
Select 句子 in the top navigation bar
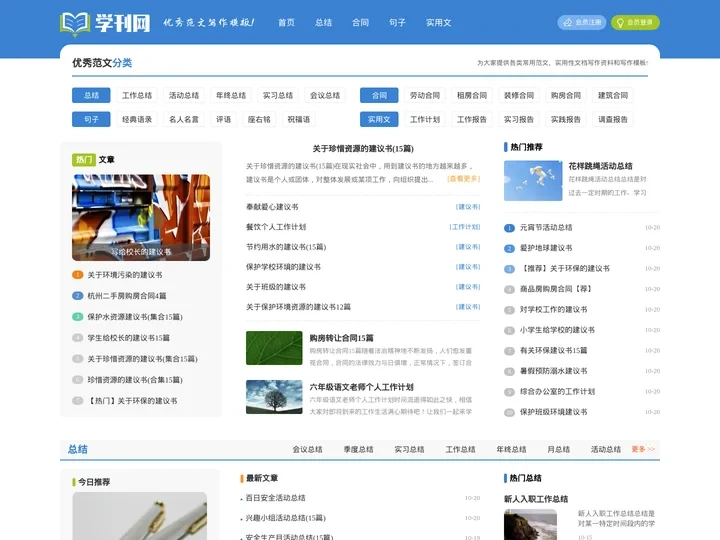pyautogui.click(x=397, y=22)
